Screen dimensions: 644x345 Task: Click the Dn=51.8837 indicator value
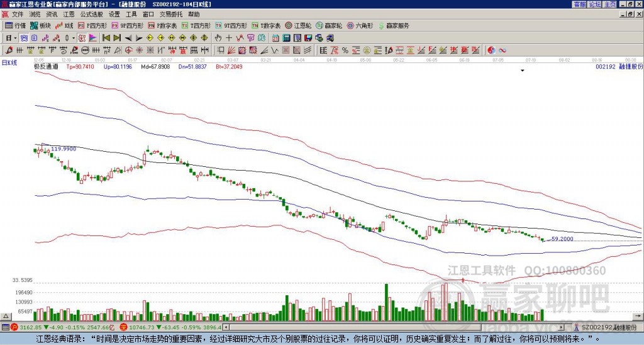pyautogui.click(x=192, y=66)
